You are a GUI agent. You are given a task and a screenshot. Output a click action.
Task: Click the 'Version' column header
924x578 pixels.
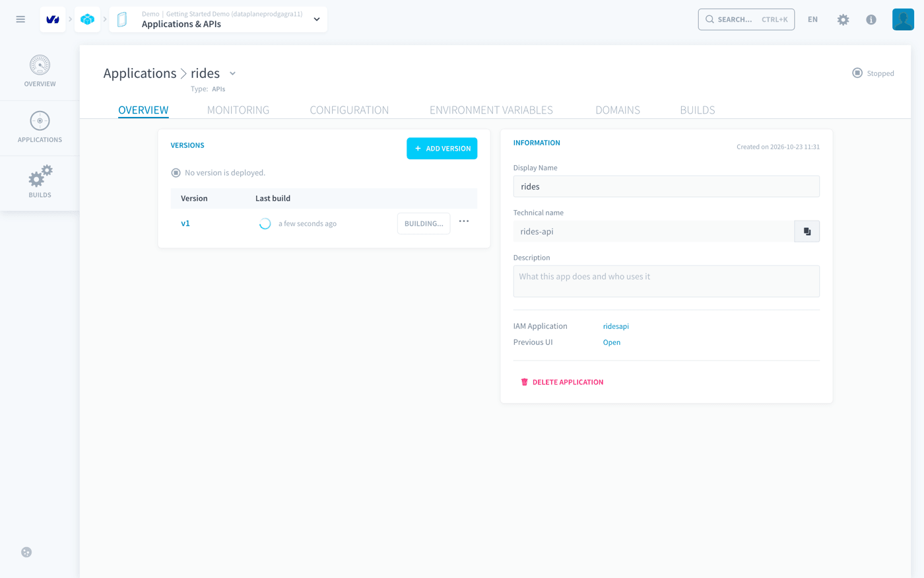[194, 198]
